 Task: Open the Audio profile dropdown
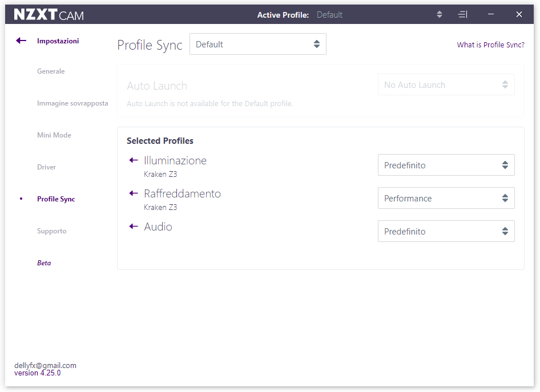pos(446,231)
